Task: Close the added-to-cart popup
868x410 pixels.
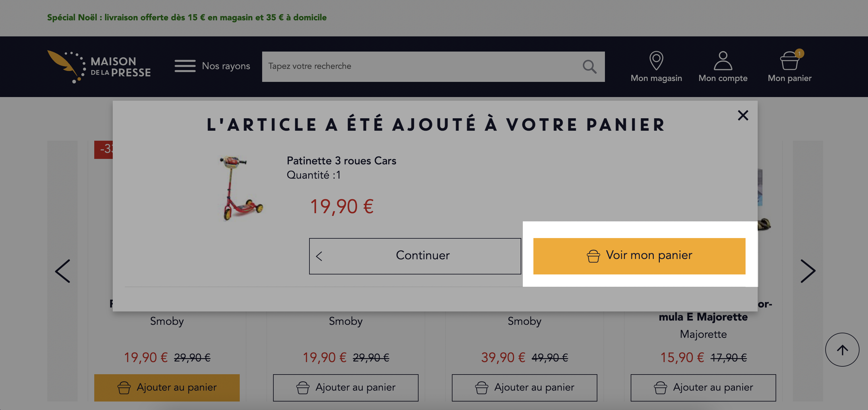Action: click(743, 115)
